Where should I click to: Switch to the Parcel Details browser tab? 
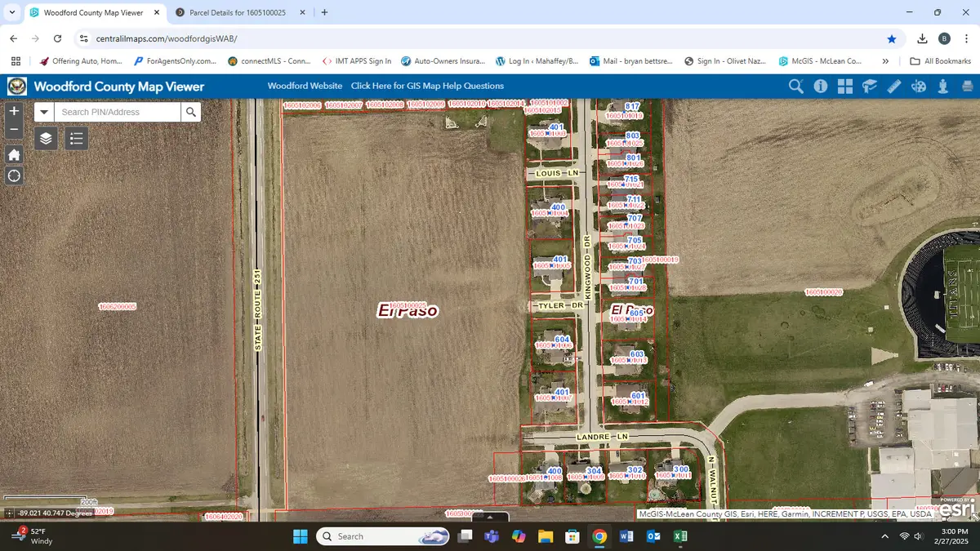(x=237, y=12)
